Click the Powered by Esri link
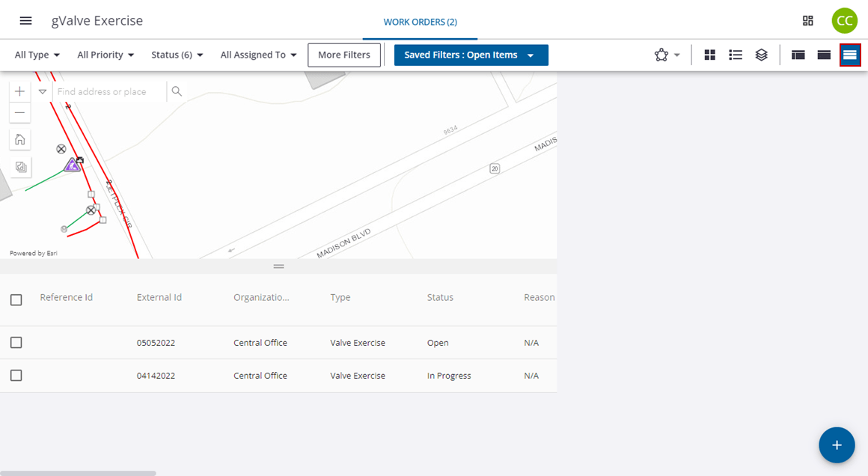Image resolution: width=868 pixels, height=476 pixels. [31, 252]
